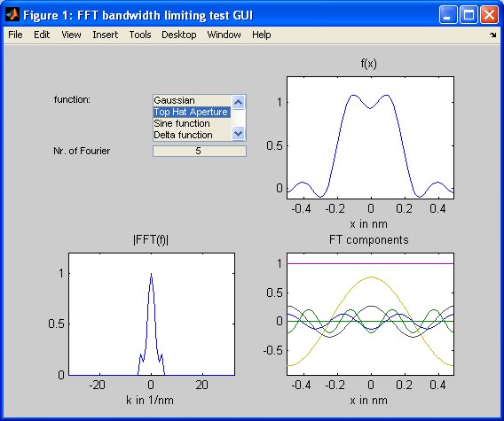The width and height of the screenshot is (504, 421).
Task: Click the 'function:' label
Action: 73,99
